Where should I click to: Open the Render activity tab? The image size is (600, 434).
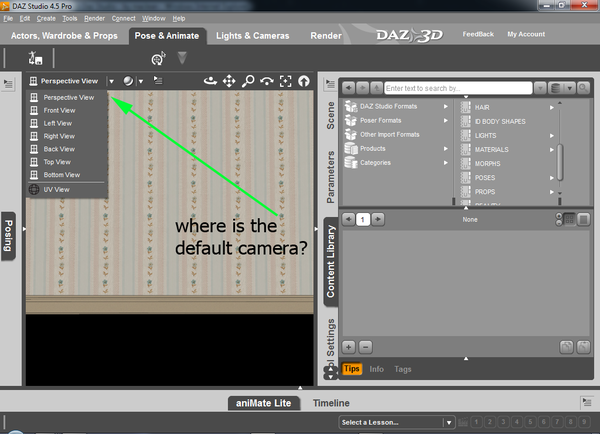coord(326,36)
